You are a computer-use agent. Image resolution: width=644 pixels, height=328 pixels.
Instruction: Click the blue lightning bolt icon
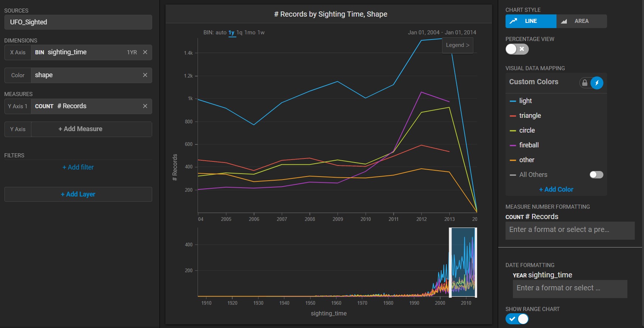pyautogui.click(x=597, y=83)
